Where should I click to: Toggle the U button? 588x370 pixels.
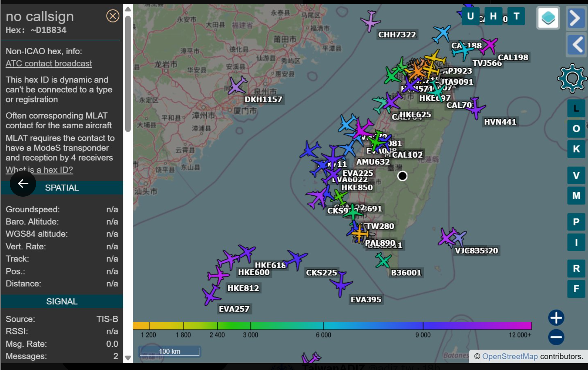pos(470,16)
